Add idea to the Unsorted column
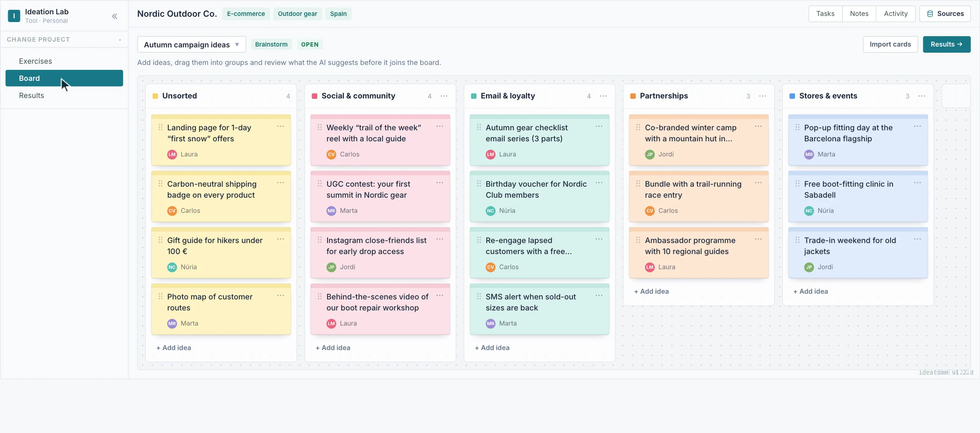Image resolution: width=980 pixels, height=433 pixels. [x=174, y=348]
